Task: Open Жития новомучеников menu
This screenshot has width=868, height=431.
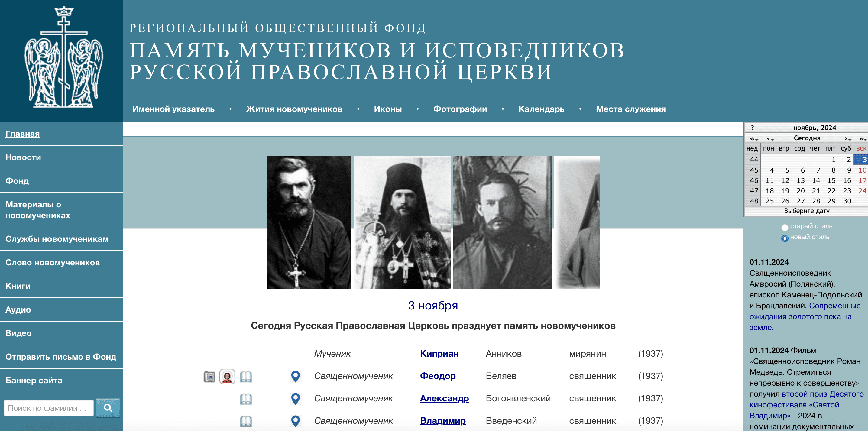Action: pos(294,109)
